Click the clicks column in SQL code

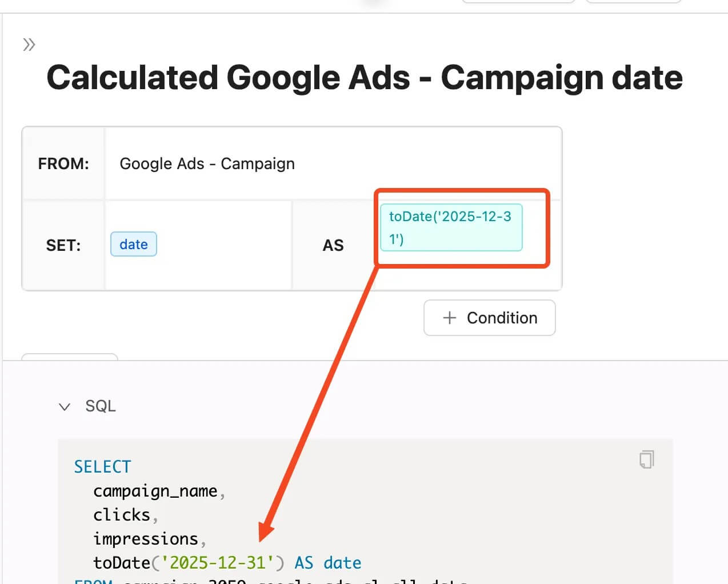[122, 515]
